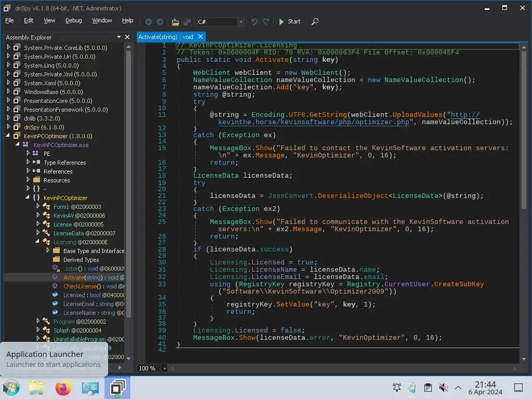Screen dimensions: 532x399
Task: Collapse the KevinPCOptimizer (1.0.0.0) assembly node
Action: click(x=8, y=136)
